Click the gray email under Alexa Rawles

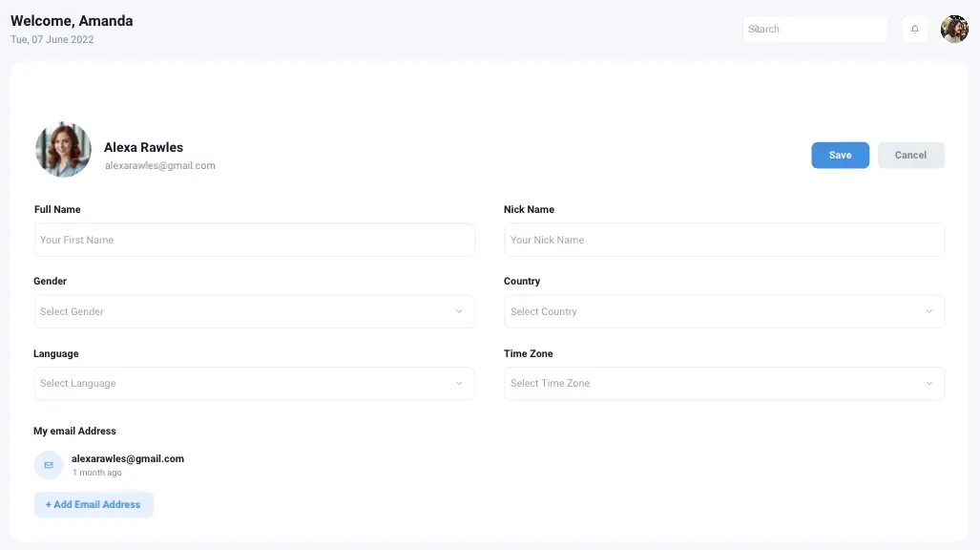160,165
